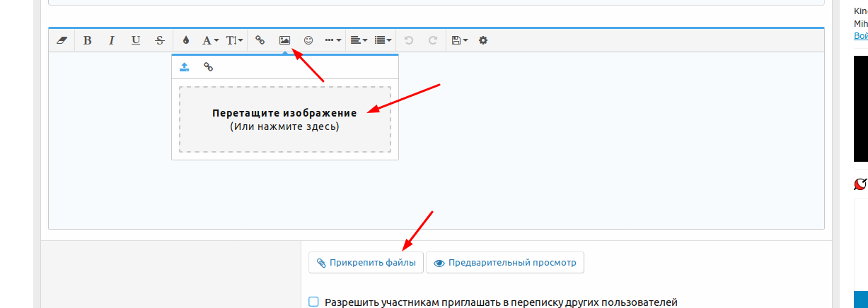Toggle underline text formatting

click(x=136, y=40)
